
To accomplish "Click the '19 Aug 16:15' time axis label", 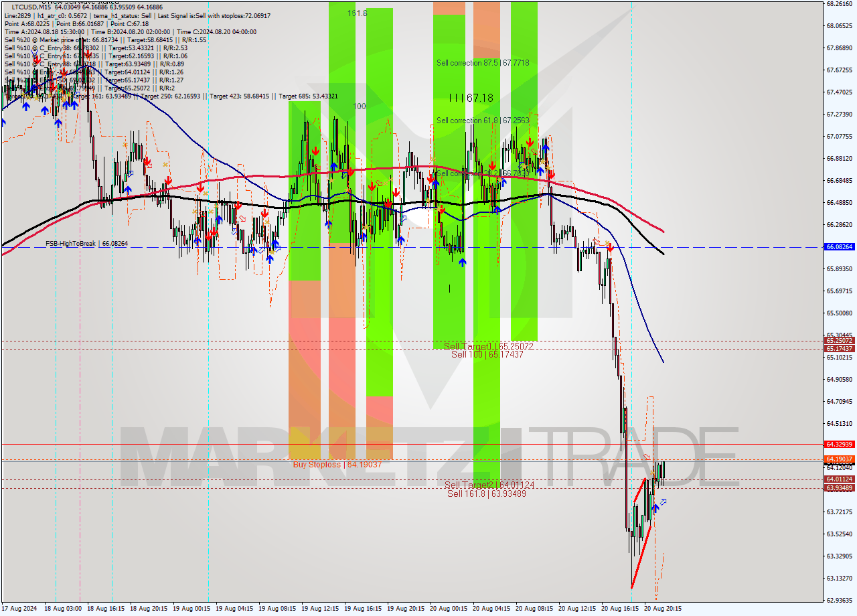I will 363,609.
